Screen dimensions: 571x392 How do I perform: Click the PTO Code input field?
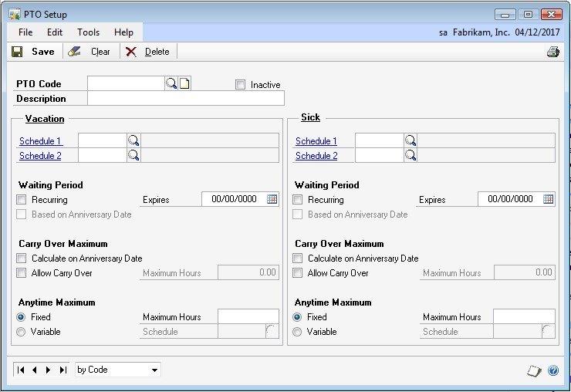click(x=126, y=83)
